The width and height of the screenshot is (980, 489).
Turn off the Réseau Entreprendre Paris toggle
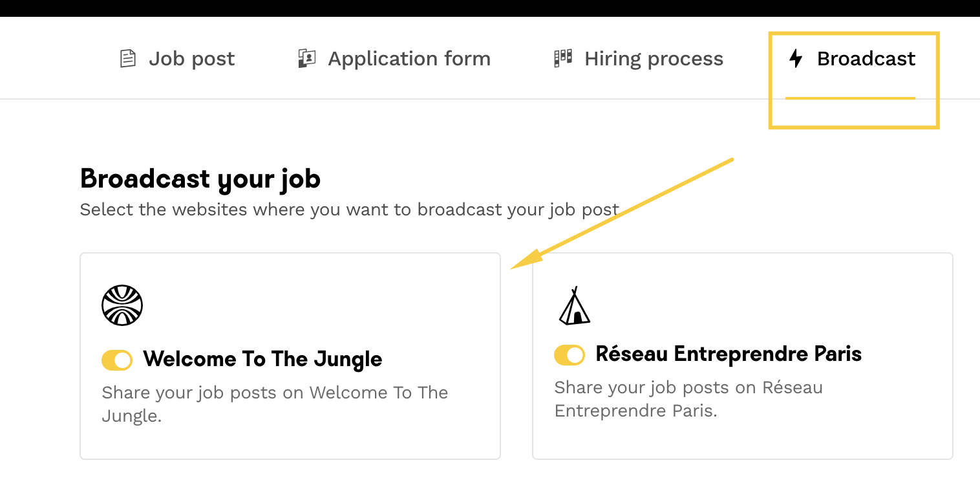(x=570, y=355)
